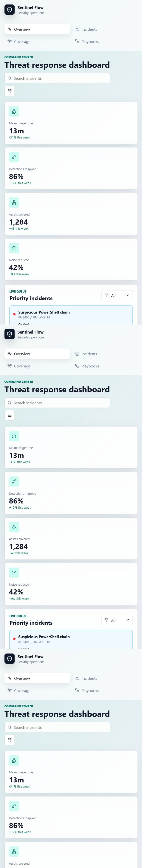The image size is (142, 868).
Task: Click the 13m triage value in topmost copy
Action: point(17,131)
